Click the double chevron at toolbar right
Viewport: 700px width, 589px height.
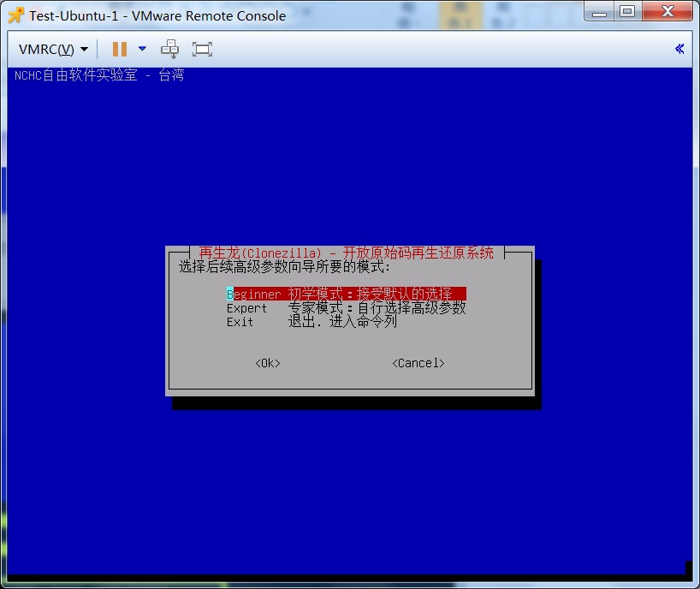point(679,49)
